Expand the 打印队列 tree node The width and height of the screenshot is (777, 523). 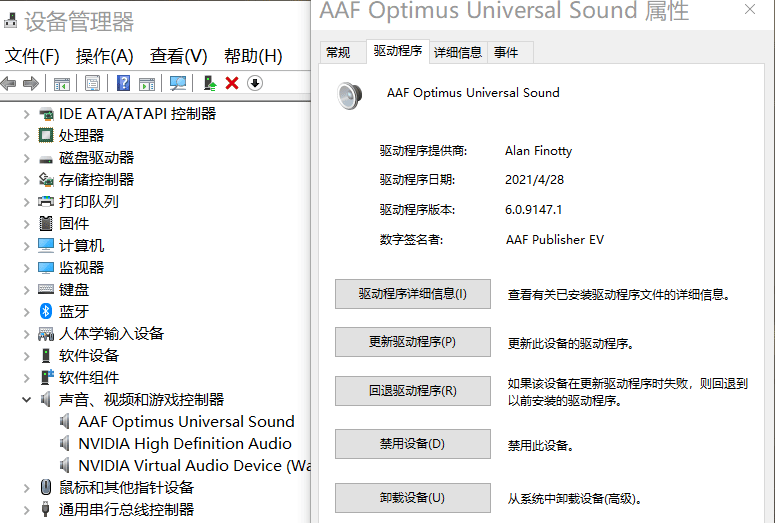26,202
